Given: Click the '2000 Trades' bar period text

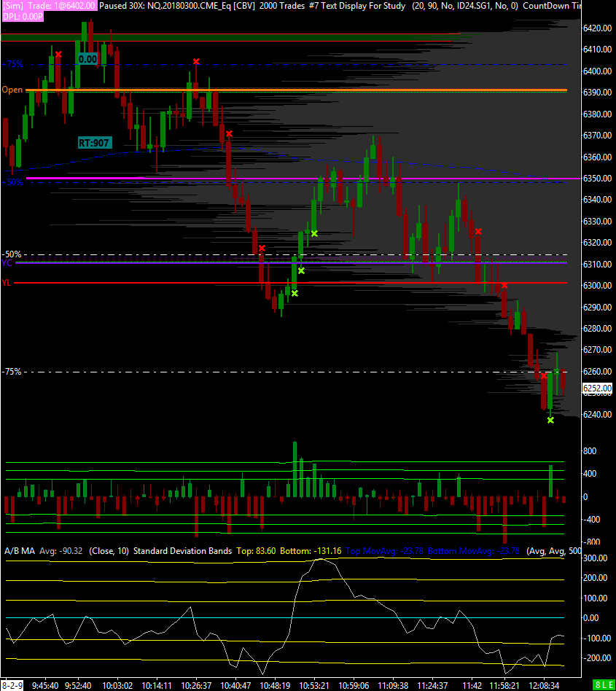Looking at the screenshot, I should pos(281,6).
